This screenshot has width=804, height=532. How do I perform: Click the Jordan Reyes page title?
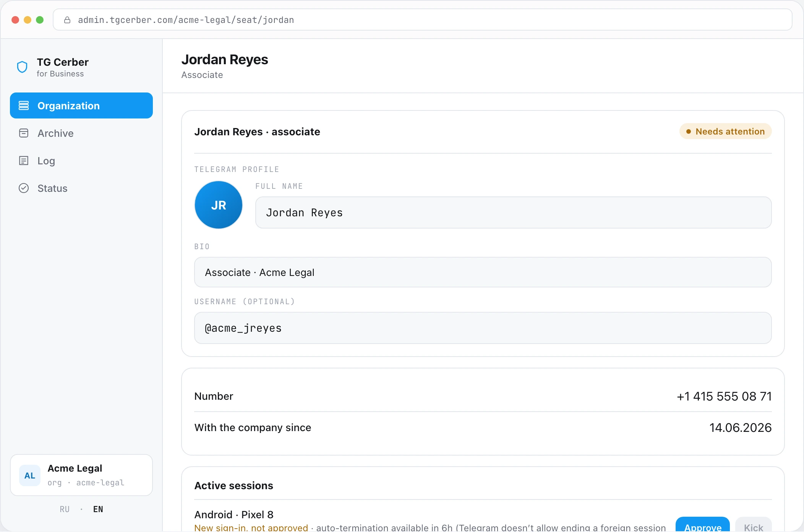pyautogui.click(x=225, y=60)
